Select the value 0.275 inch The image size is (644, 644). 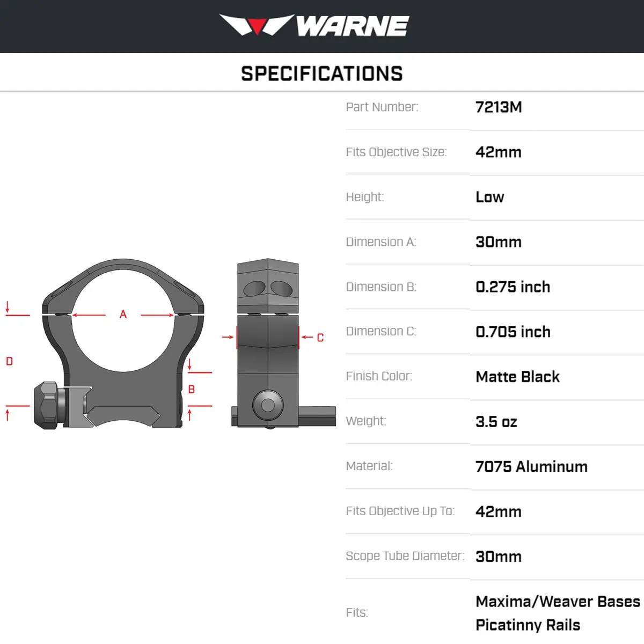coord(513,287)
